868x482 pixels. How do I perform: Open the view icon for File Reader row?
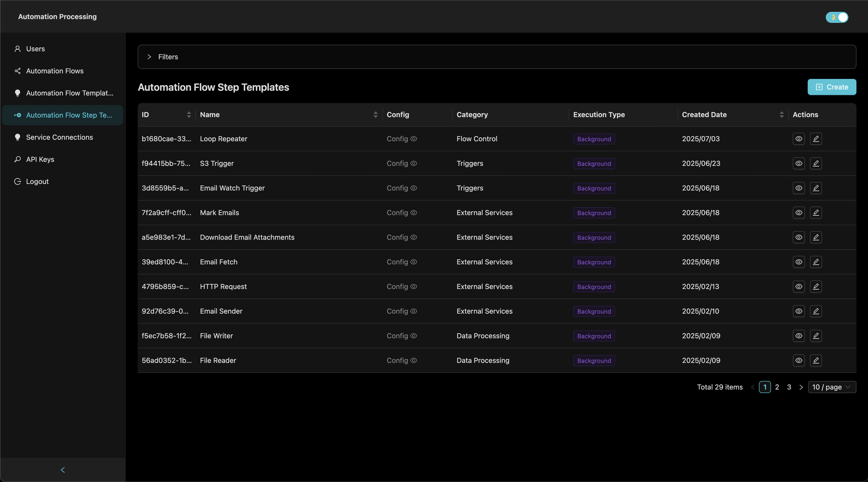pos(799,360)
